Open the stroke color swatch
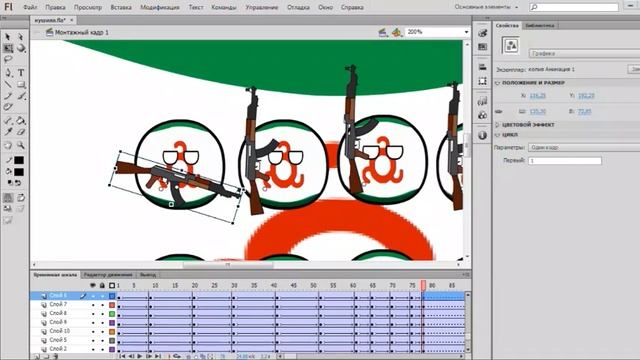The width and height of the screenshot is (640, 360). (18, 160)
